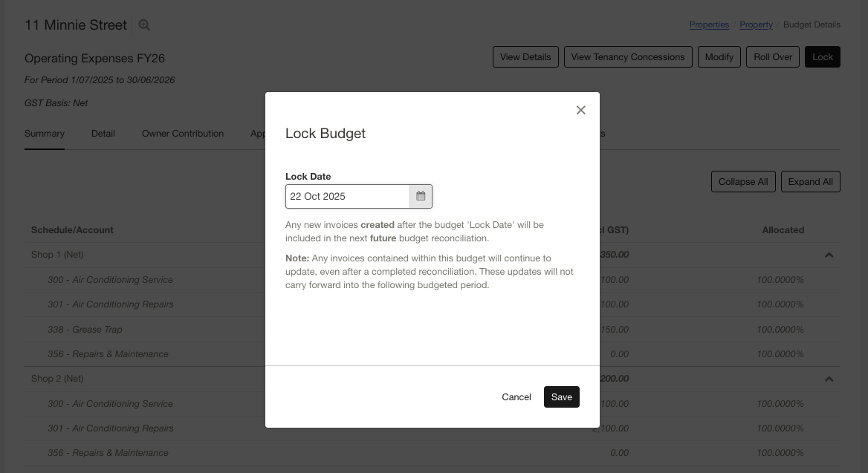
Task: Click the View Details button
Action: [x=525, y=57]
